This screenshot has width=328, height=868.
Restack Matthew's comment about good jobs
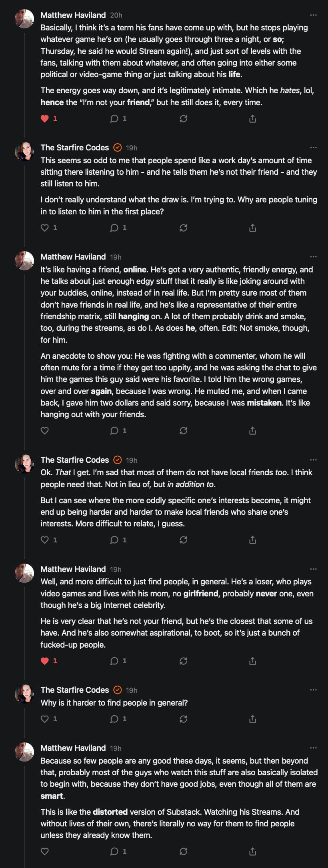[183, 852]
